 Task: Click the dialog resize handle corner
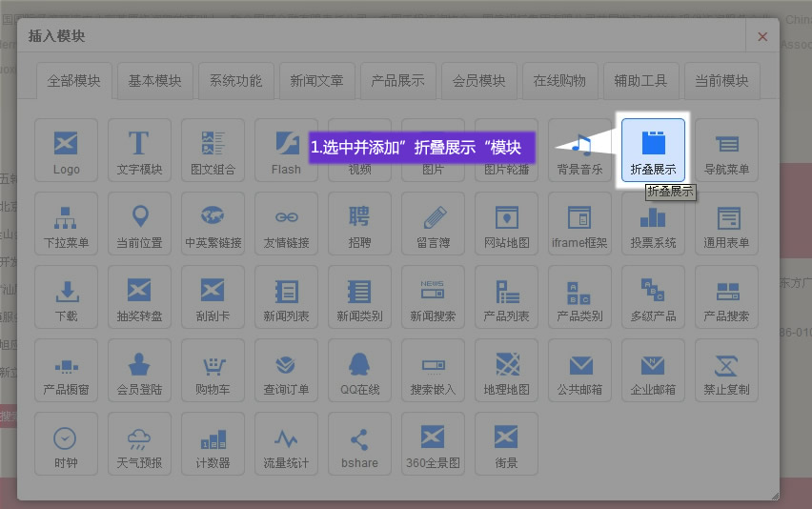(775, 496)
